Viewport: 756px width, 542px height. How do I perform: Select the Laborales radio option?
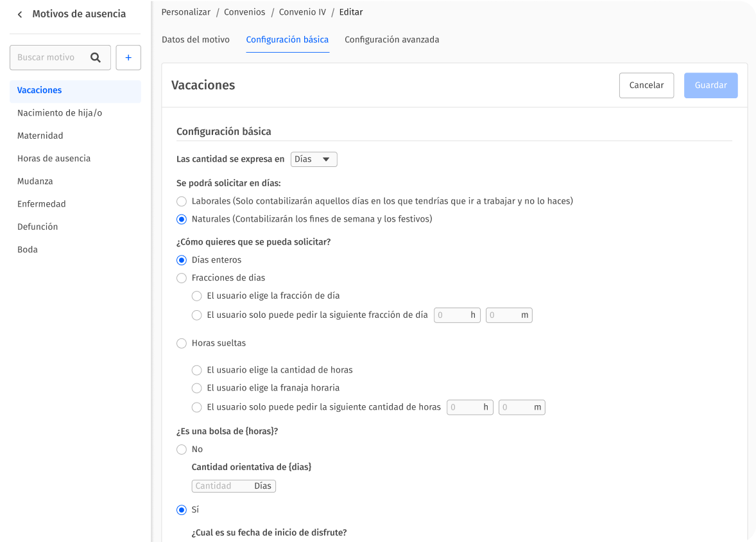click(182, 201)
